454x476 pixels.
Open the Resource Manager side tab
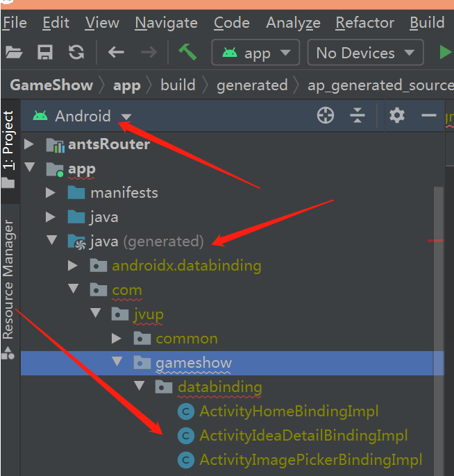tap(8, 279)
